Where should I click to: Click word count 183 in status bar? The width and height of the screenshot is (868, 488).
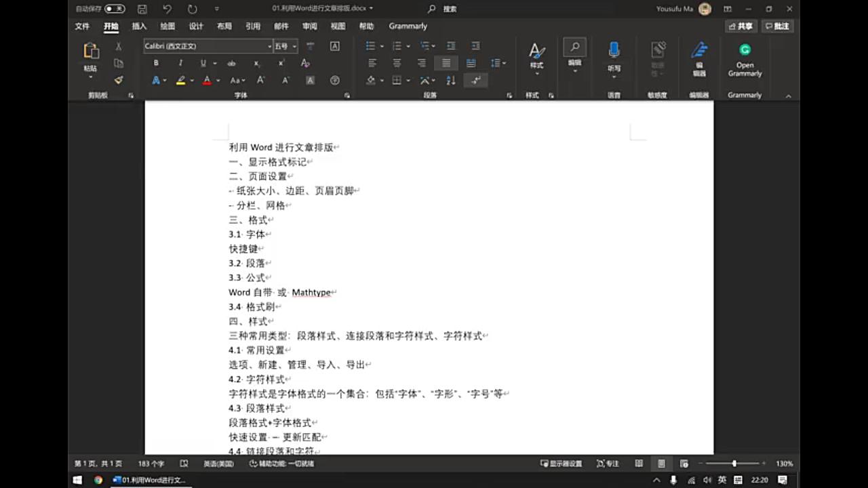pos(151,464)
